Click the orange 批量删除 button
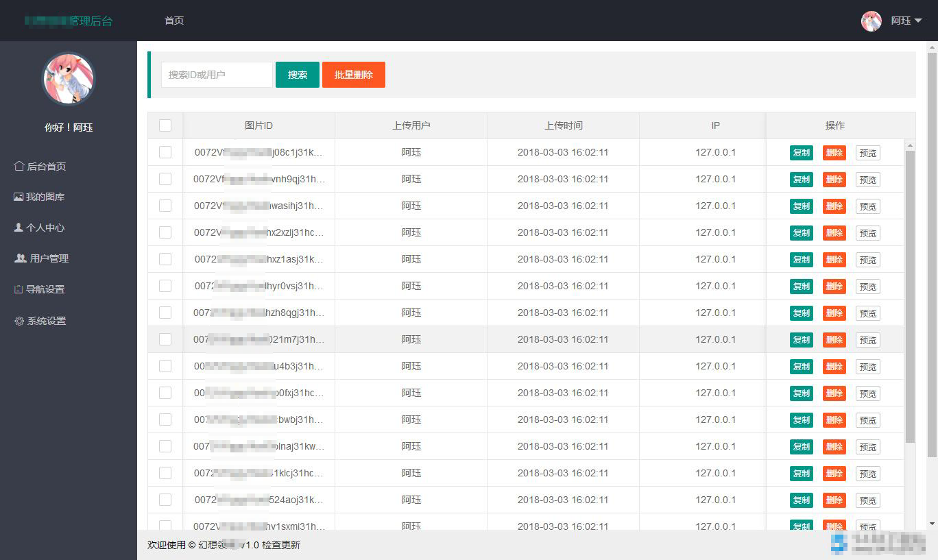This screenshot has width=938, height=560. tap(353, 75)
